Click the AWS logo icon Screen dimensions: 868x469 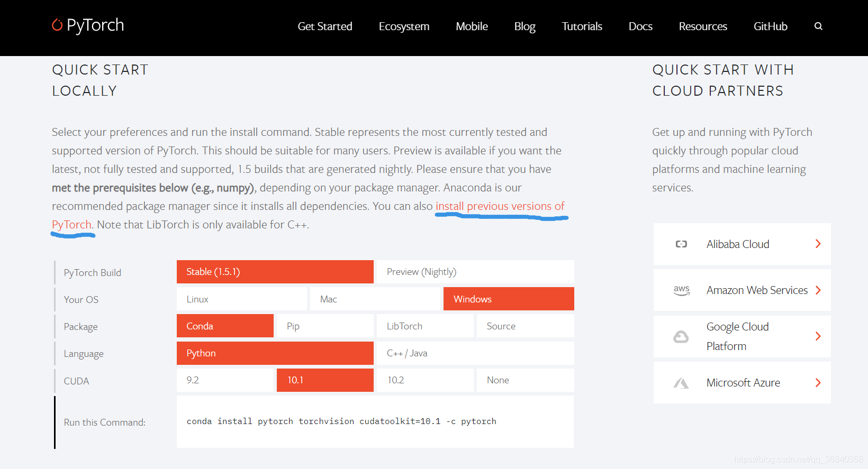682,290
